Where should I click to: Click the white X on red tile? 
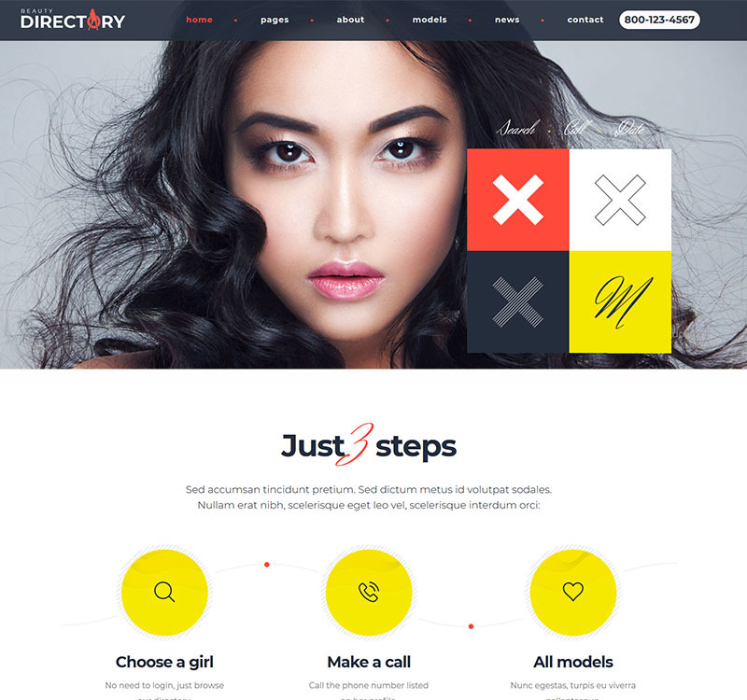point(518,200)
